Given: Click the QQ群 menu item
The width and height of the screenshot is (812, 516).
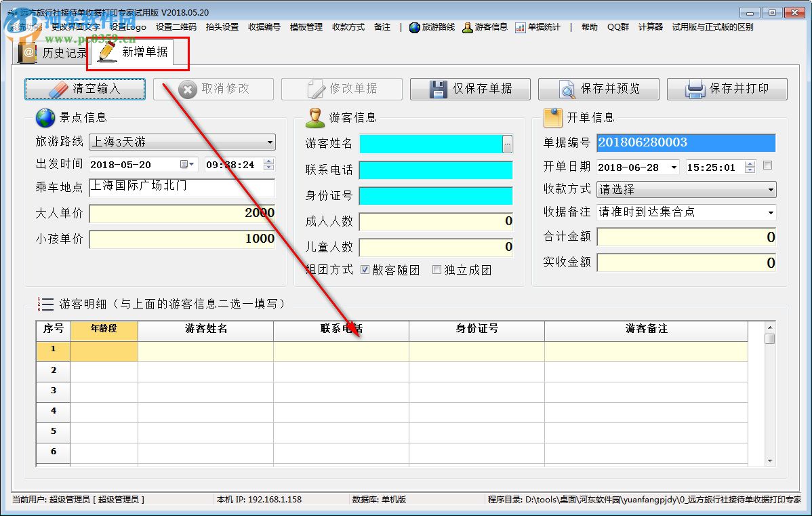Looking at the screenshot, I should coord(617,28).
